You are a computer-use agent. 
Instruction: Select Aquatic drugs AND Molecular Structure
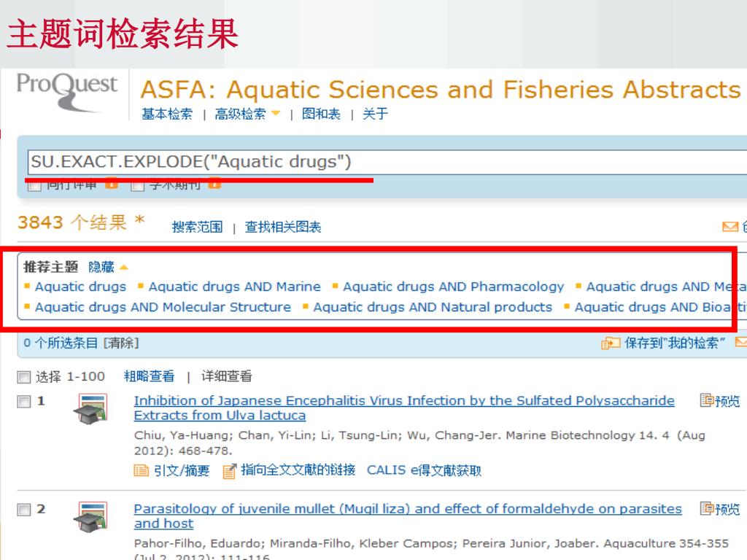163,307
